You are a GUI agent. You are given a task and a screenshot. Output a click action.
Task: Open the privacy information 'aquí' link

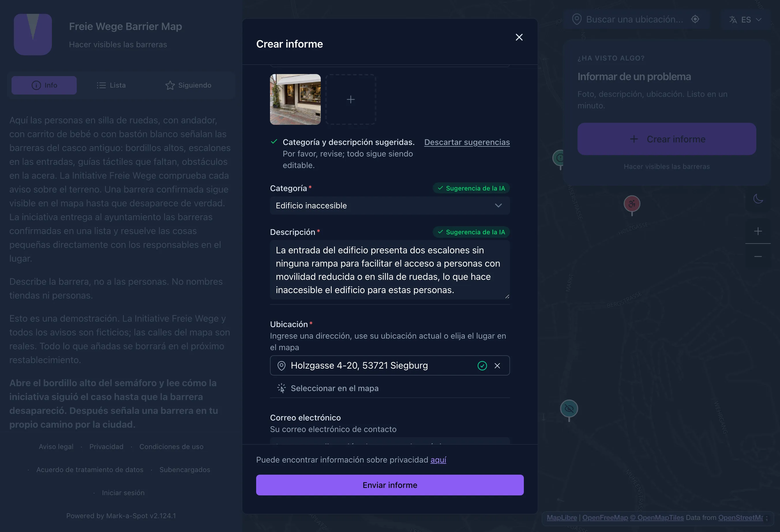[438, 460]
